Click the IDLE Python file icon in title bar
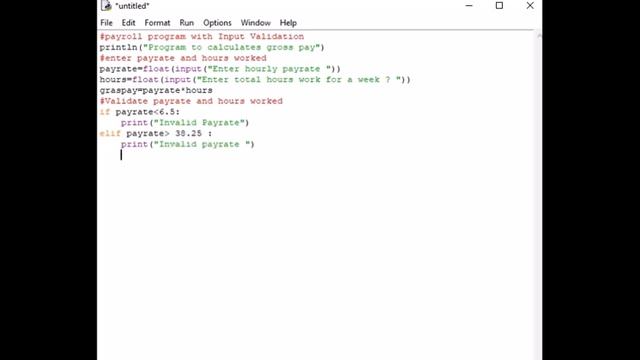This screenshot has height=360, width=640. [106, 5]
